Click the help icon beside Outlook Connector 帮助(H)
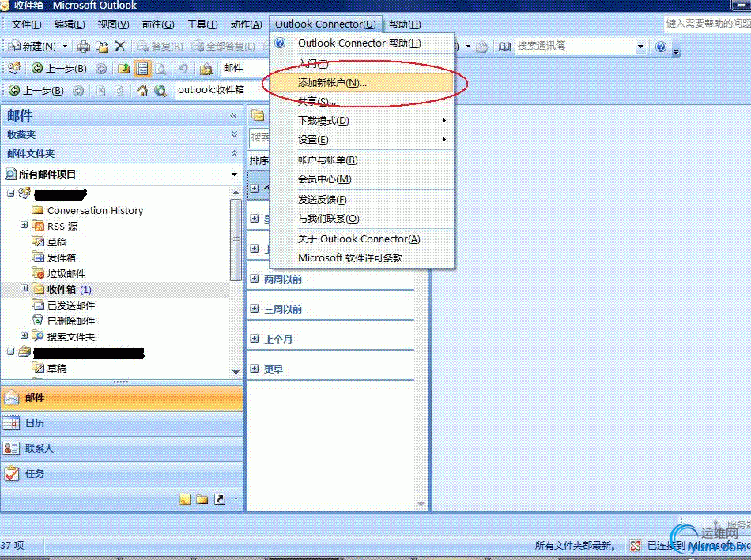 (280, 43)
